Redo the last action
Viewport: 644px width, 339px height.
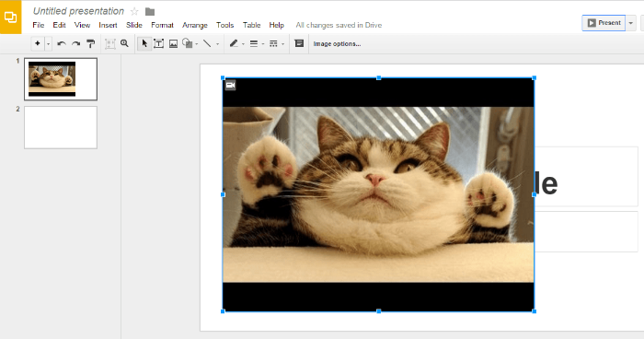click(76, 43)
